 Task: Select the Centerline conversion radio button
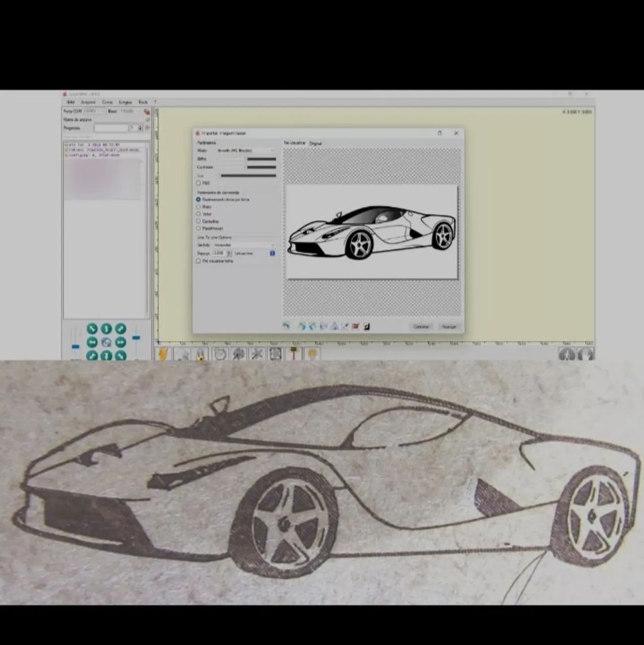199,221
